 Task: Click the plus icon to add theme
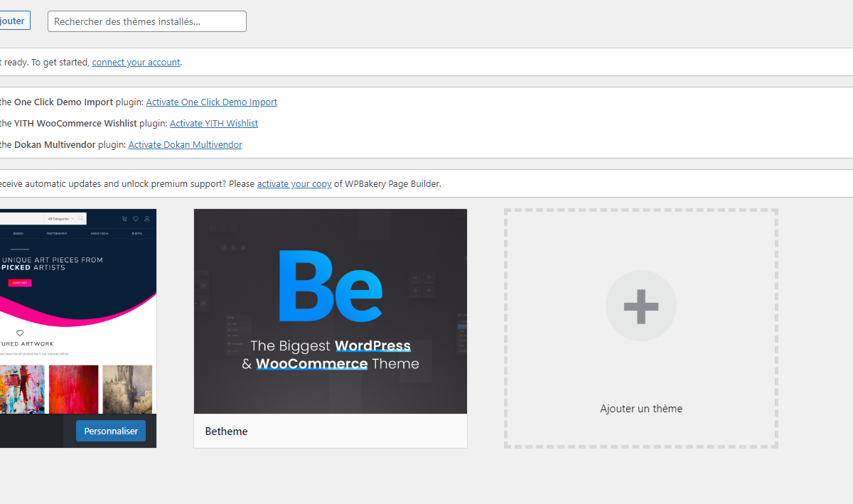[x=641, y=306]
